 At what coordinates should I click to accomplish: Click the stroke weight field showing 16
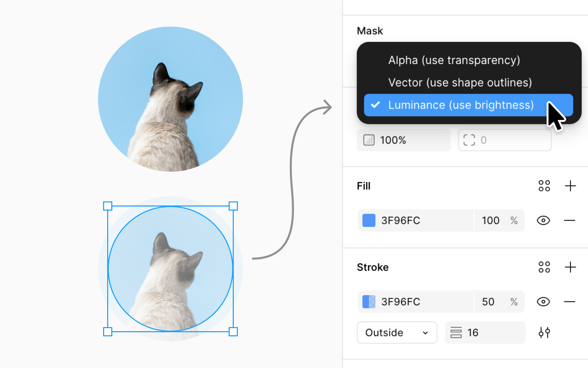[485, 333]
